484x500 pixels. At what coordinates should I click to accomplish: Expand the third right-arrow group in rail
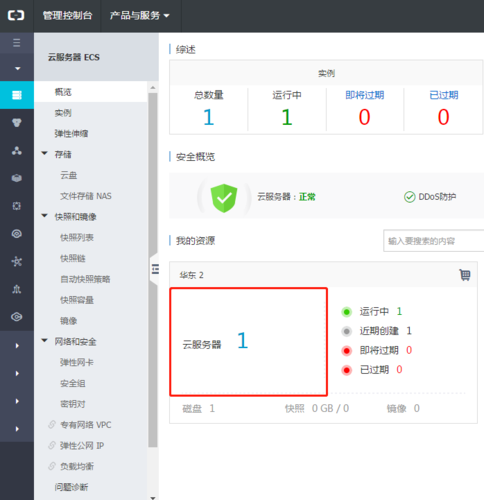[x=17, y=401]
